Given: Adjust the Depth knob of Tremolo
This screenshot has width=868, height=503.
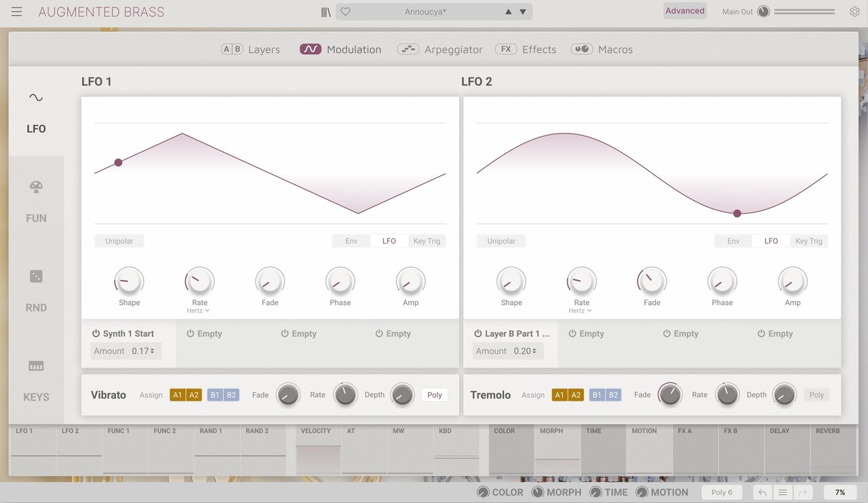Looking at the screenshot, I should [785, 395].
